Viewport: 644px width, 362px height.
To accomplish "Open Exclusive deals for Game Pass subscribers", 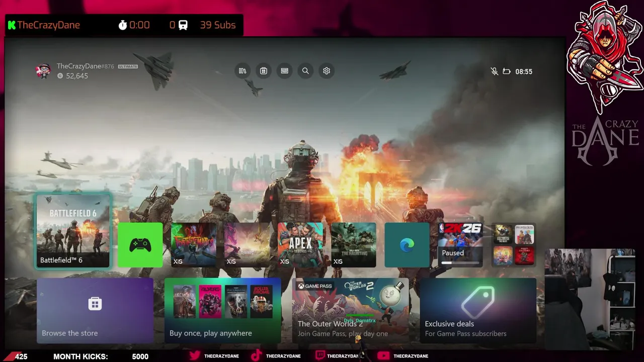I will click(478, 311).
